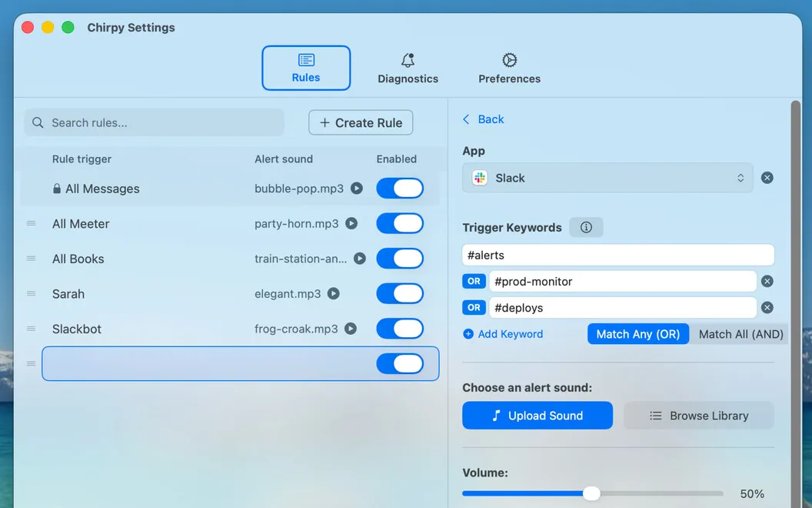Click the Enabled column header

(x=397, y=159)
